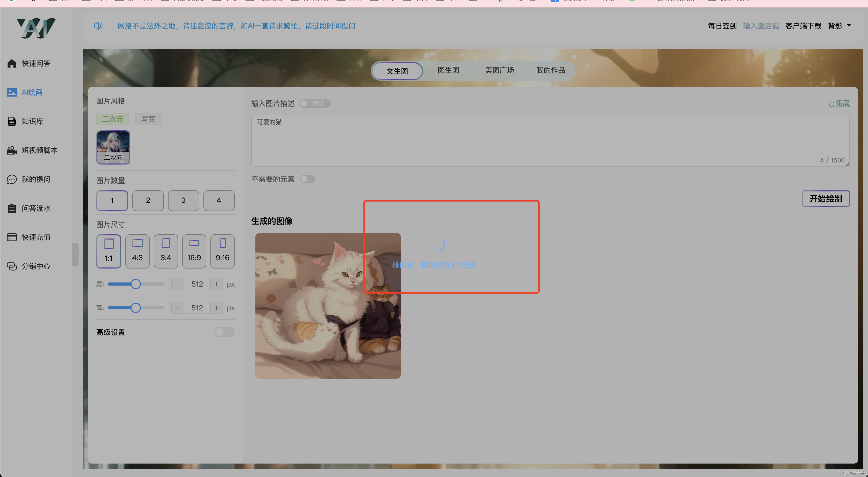Click the 宽 width slider handle
The height and width of the screenshot is (477, 868).
coord(135,284)
